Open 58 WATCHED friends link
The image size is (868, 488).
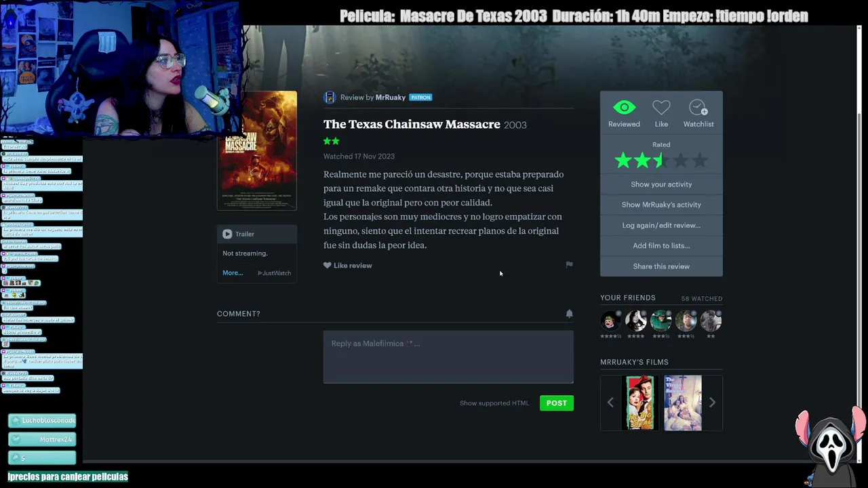pyautogui.click(x=702, y=299)
